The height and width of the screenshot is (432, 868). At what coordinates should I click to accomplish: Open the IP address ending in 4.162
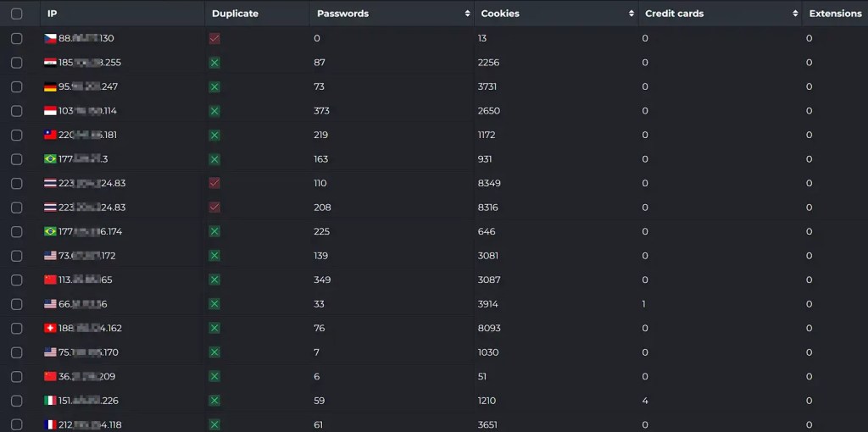[x=90, y=328]
